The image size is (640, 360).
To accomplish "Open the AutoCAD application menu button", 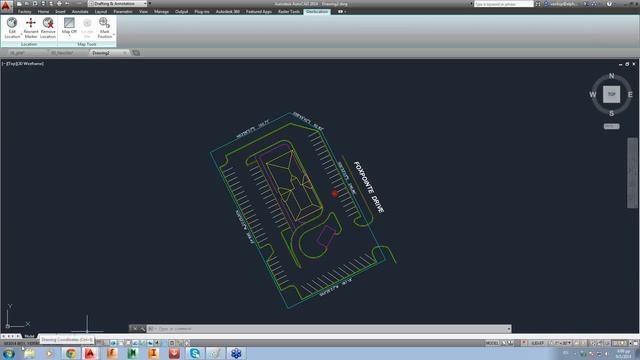I will (x=6, y=6).
